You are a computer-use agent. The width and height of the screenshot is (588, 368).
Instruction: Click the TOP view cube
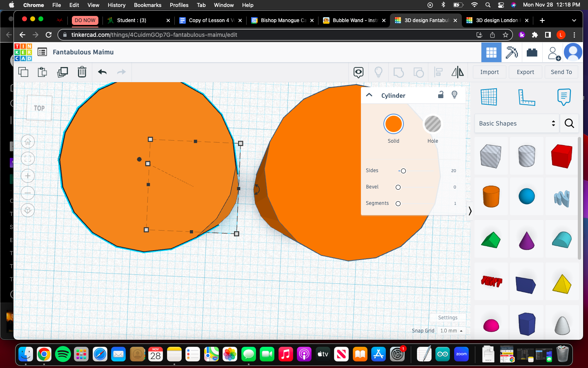39,108
